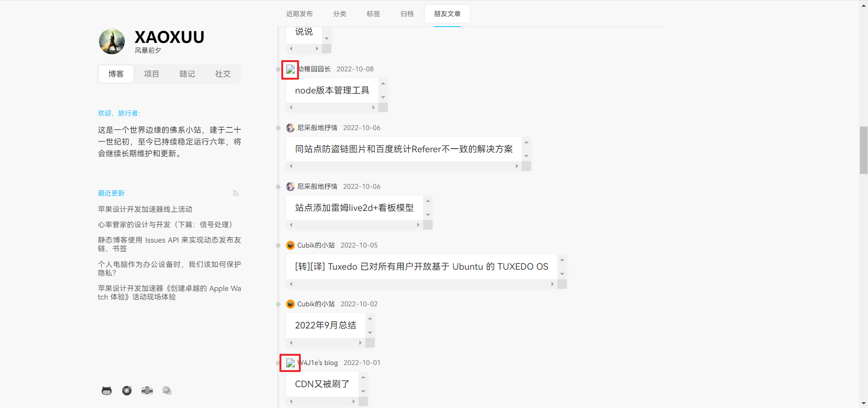The image size is (868, 408).
Task: Switch to the 归档 tab
Action: coord(407,14)
